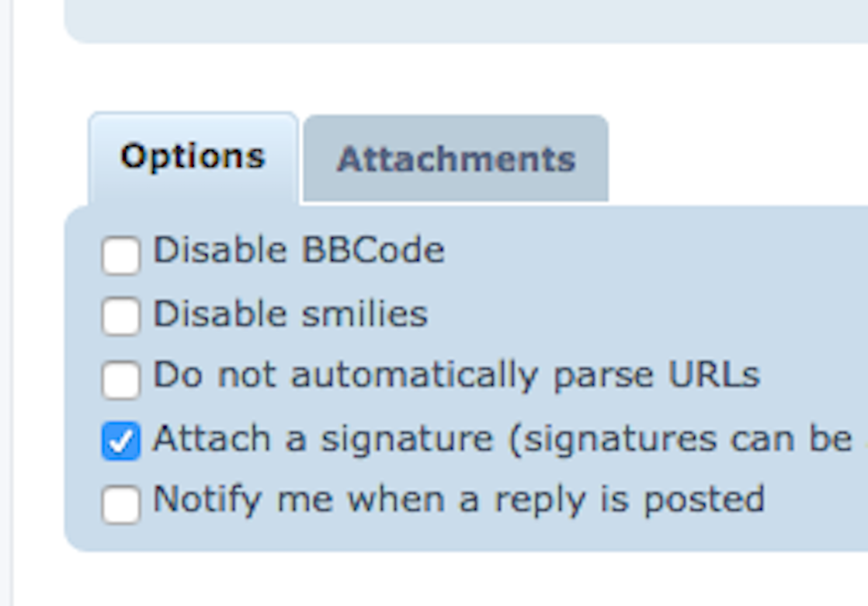Enable the Disable smilies checkbox
Image resolution: width=868 pixels, height=606 pixels.
pyautogui.click(x=120, y=316)
